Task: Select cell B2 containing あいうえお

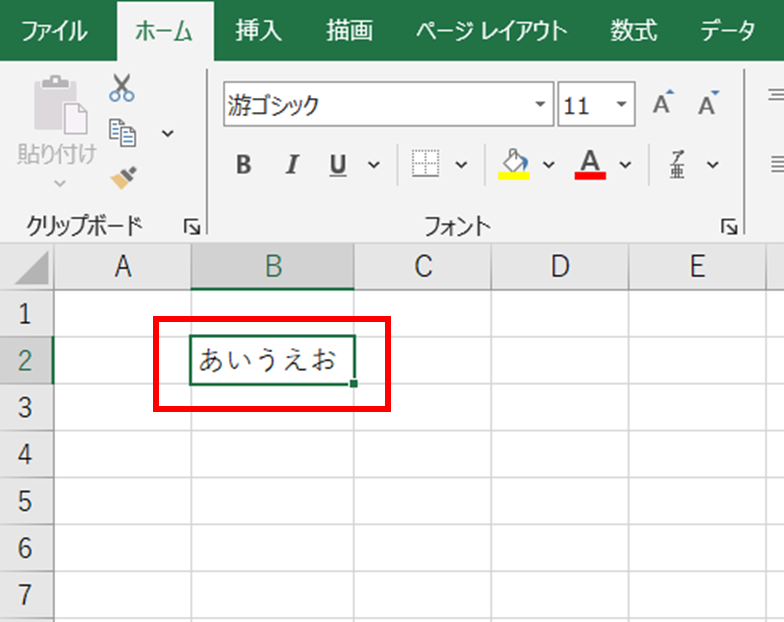Action: tap(272, 361)
